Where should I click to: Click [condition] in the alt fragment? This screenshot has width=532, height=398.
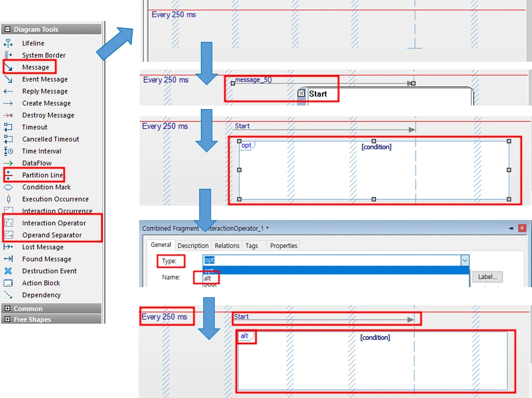[x=375, y=337]
